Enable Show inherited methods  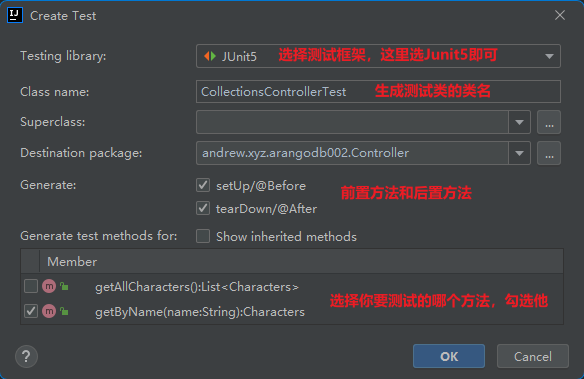(x=203, y=236)
